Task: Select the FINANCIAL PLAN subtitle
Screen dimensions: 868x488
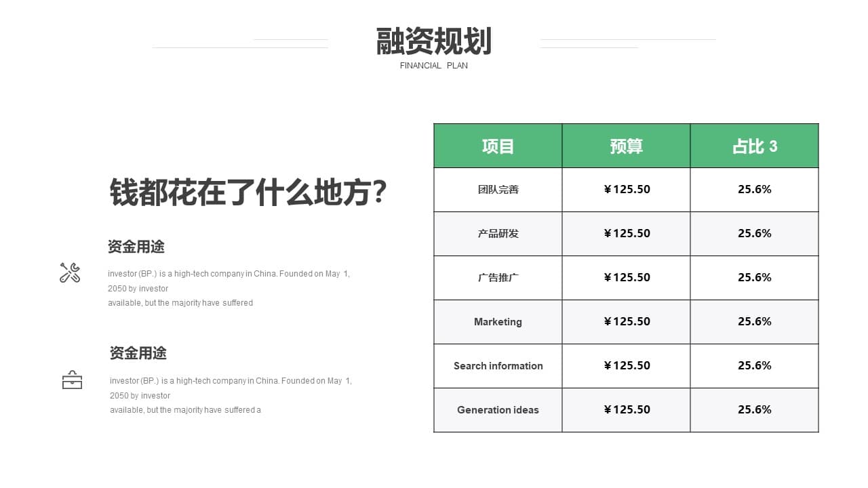Action: pos(434,66)
